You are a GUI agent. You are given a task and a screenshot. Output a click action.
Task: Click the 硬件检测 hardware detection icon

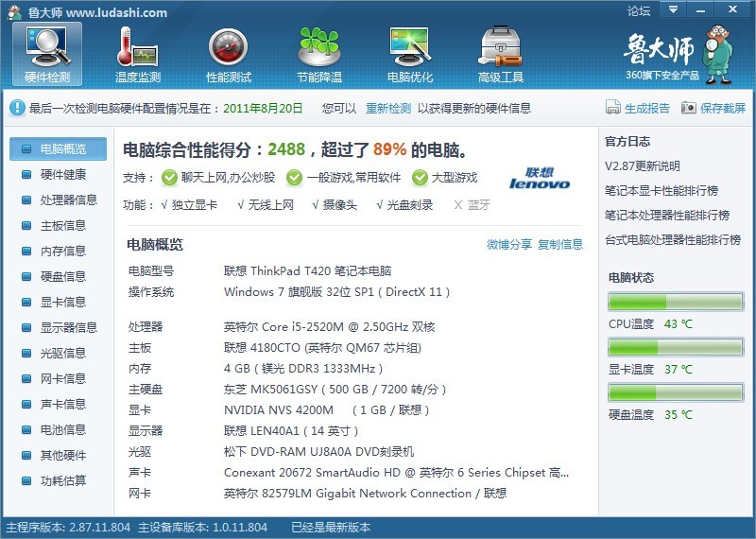click(x=46, y=53)
